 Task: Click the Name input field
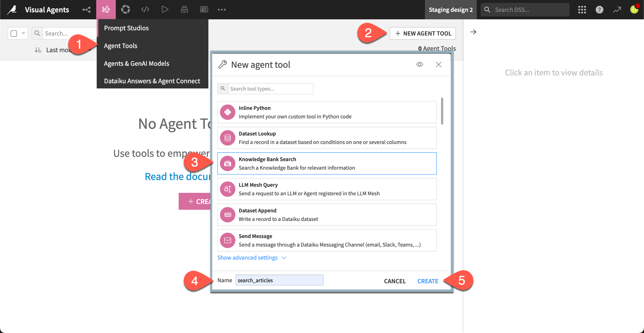279,280
